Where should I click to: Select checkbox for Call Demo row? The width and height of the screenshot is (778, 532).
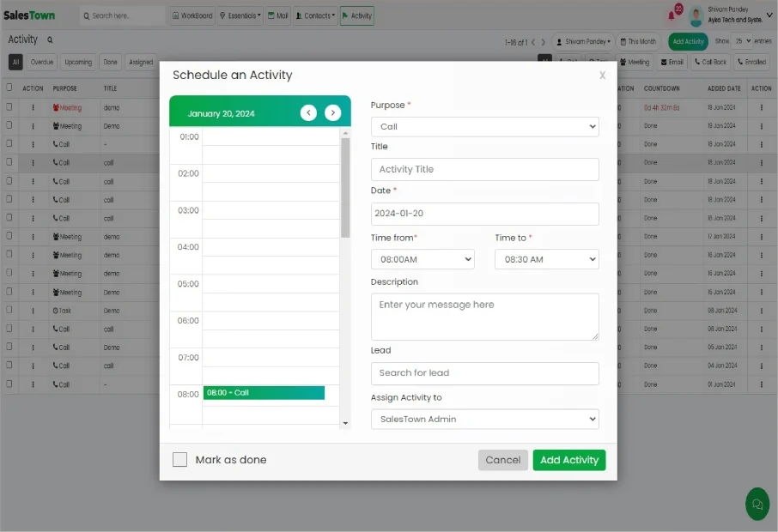click(x=9, y=347)
